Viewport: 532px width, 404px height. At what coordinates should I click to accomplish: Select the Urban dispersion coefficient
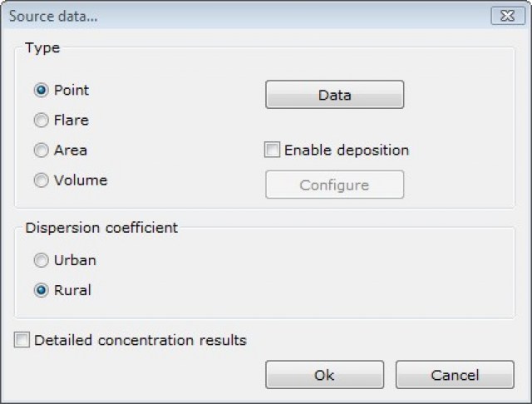[x=41, y=260]
